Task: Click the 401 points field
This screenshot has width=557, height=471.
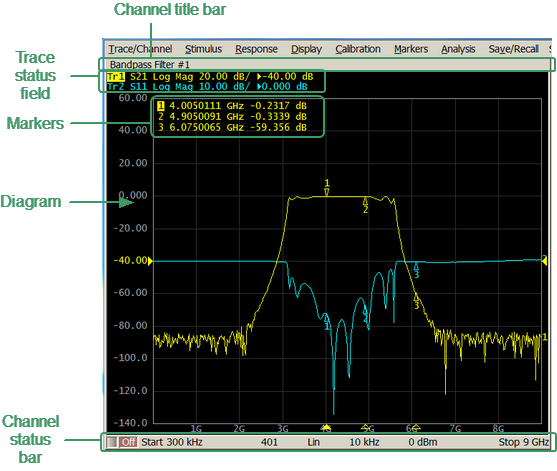Action: [x=269, y=442]
